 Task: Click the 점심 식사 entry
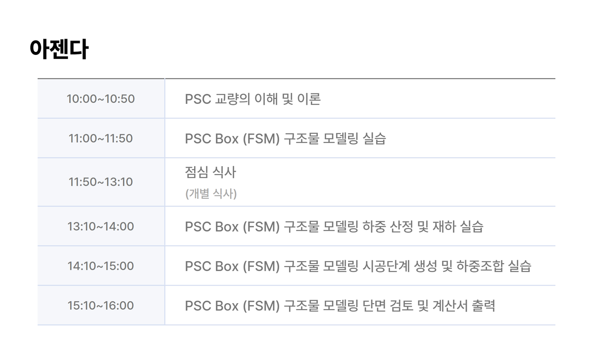click(x=210, y=172)
